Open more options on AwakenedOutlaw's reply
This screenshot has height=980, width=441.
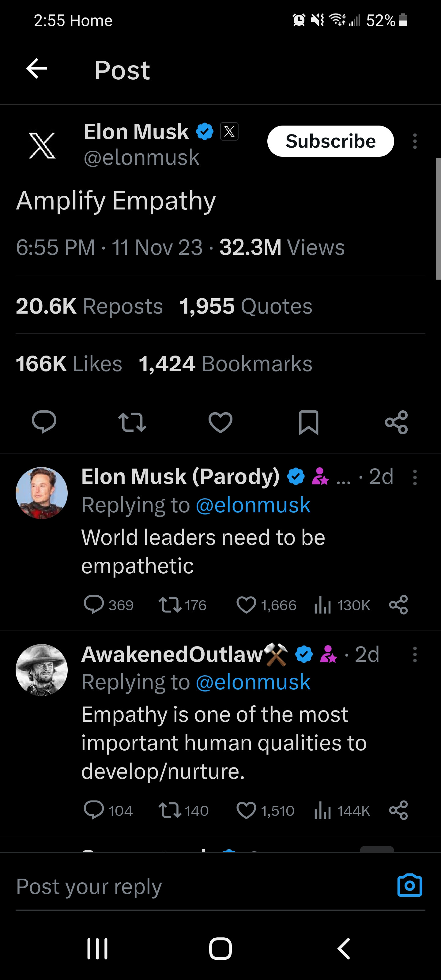[415, 654]
